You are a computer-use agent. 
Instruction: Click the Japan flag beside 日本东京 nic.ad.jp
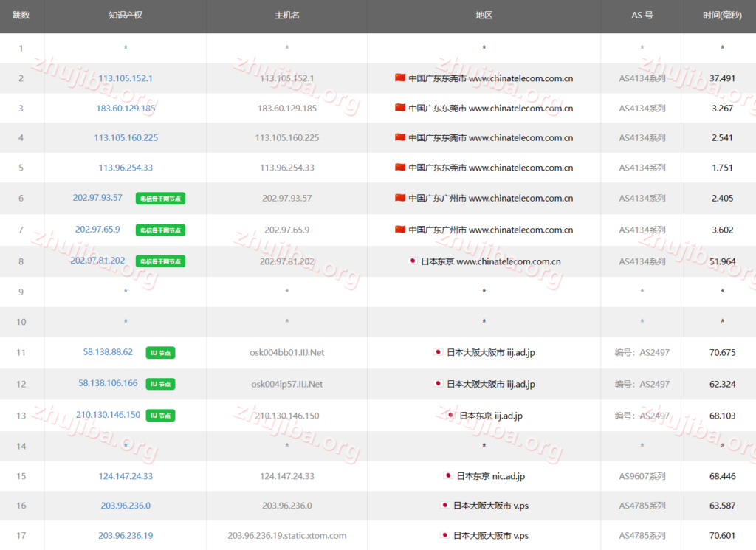pyautogui.click(x=448, y=476)
